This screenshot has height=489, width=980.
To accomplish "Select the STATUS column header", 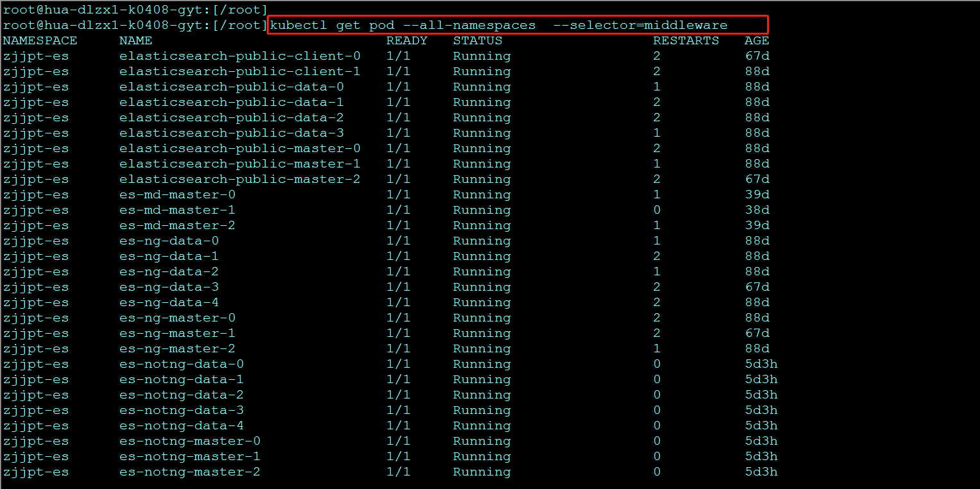I will (478, 40).
